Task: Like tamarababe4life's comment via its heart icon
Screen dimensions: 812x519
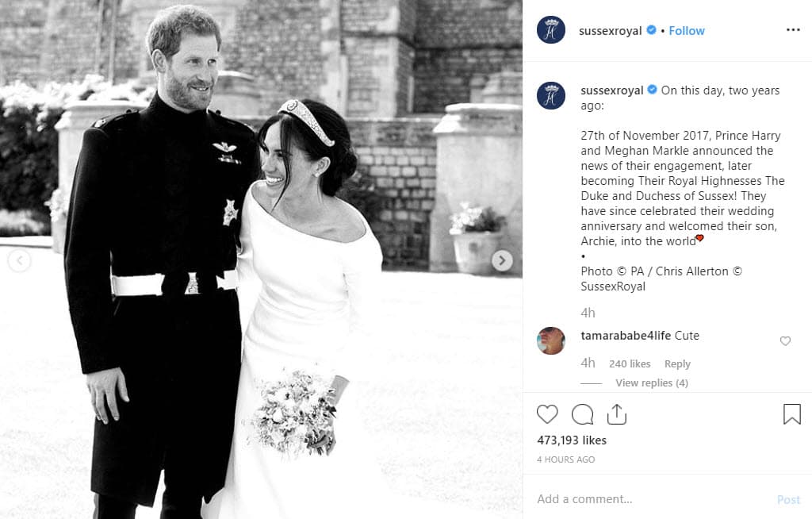Action: click(785, 340)
